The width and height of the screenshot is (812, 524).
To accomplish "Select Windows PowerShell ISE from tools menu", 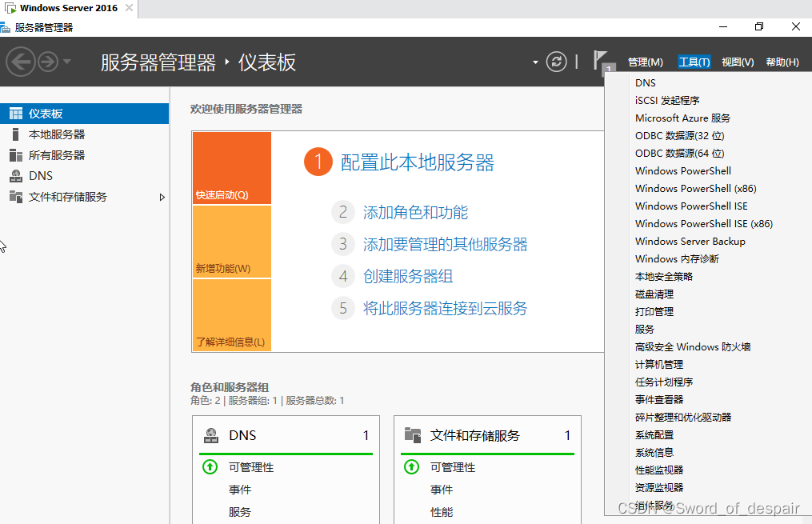I will [691, 206].
